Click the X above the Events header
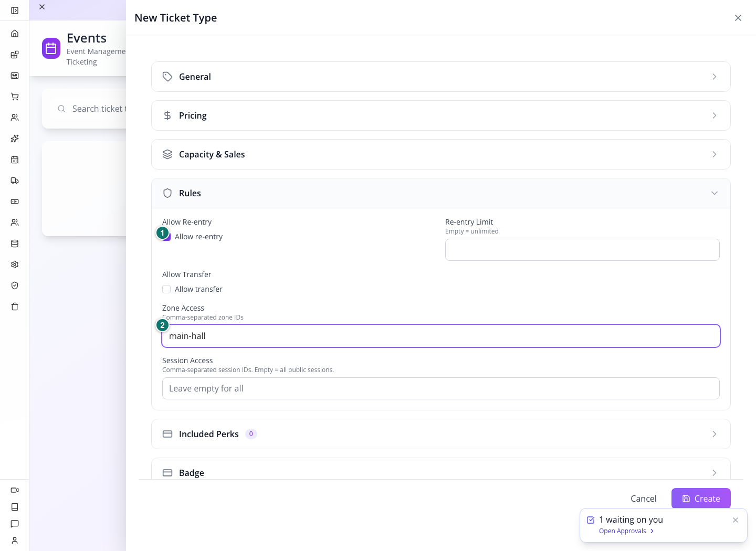Screen dimensions: 756x551 [42, 7]
